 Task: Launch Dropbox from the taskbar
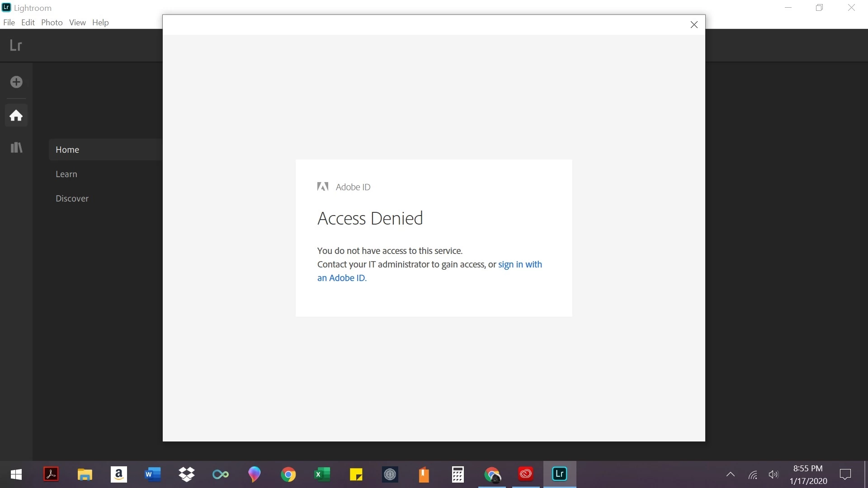click(186, 474)
